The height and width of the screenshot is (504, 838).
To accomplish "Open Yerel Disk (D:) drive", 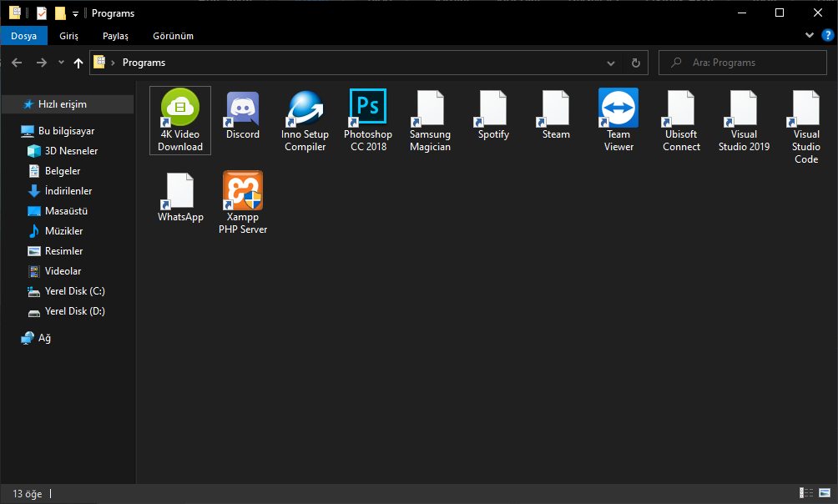I will click(68, 311).
